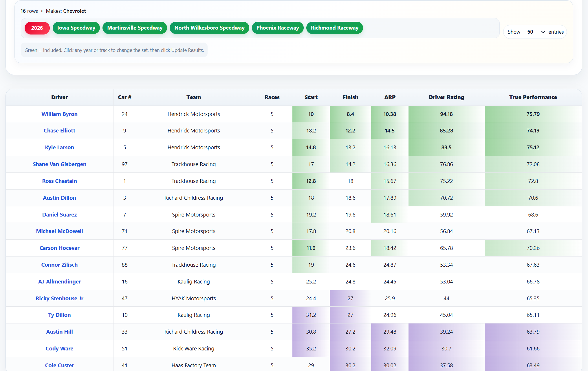
Task: Open Shane Van Gisbergen driver page
Action: (x=59, y=164)
